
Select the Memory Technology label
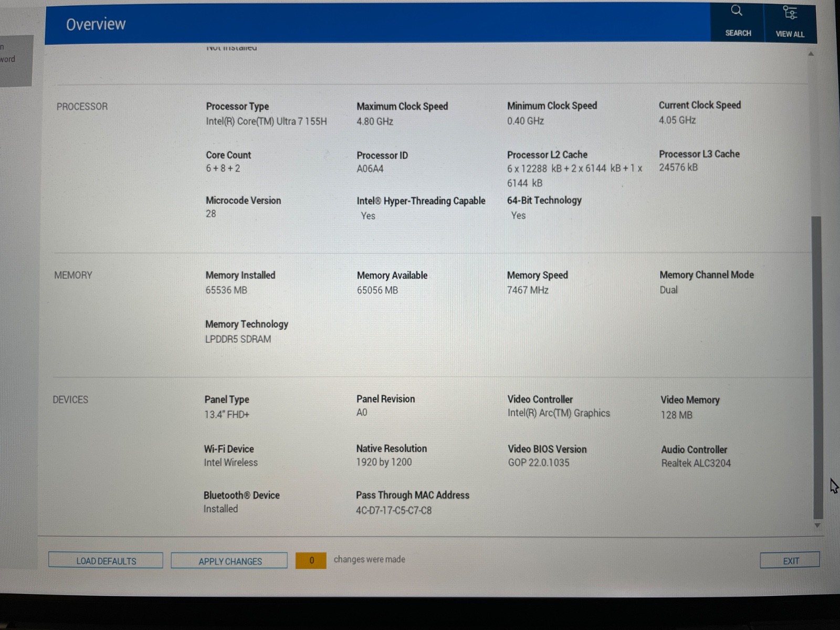click(247, 324)
